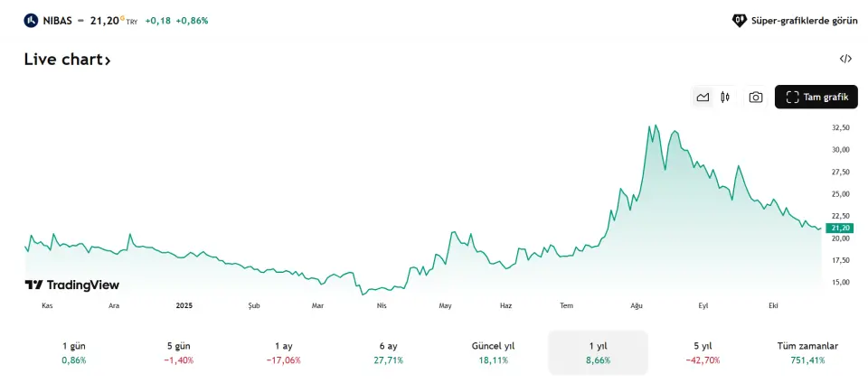Open full chart with Tam grafik button
The height and width of the screenshot is (383, 868).
point(816,98)
